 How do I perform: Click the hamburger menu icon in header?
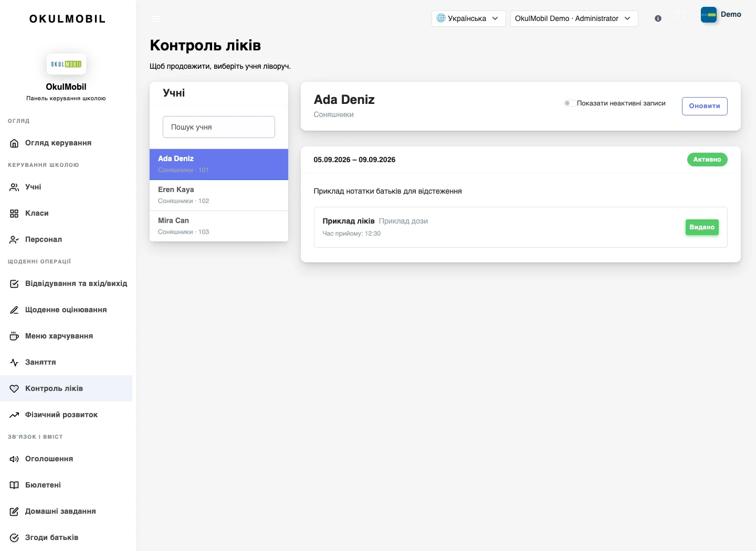pos(156,18)
